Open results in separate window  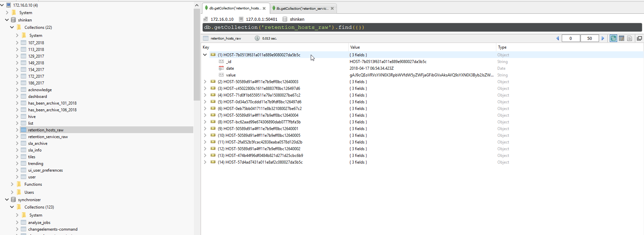(x=639, y=39)
